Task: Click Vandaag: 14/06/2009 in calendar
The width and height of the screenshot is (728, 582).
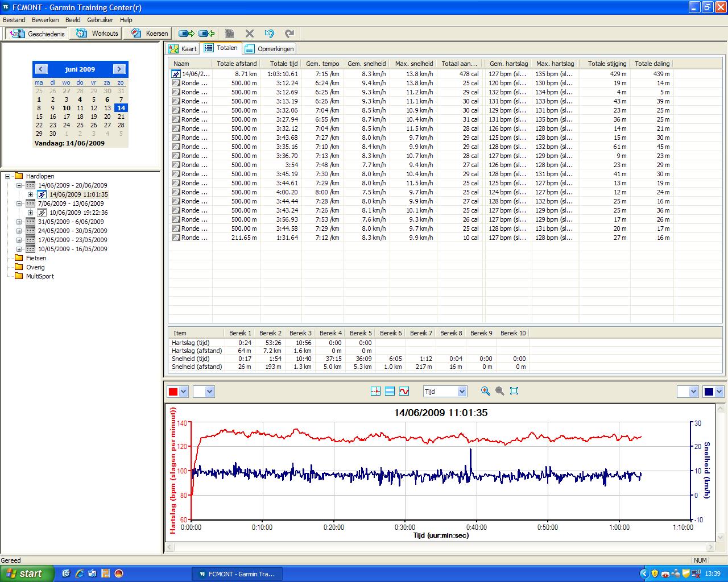Action: (69, 143)
